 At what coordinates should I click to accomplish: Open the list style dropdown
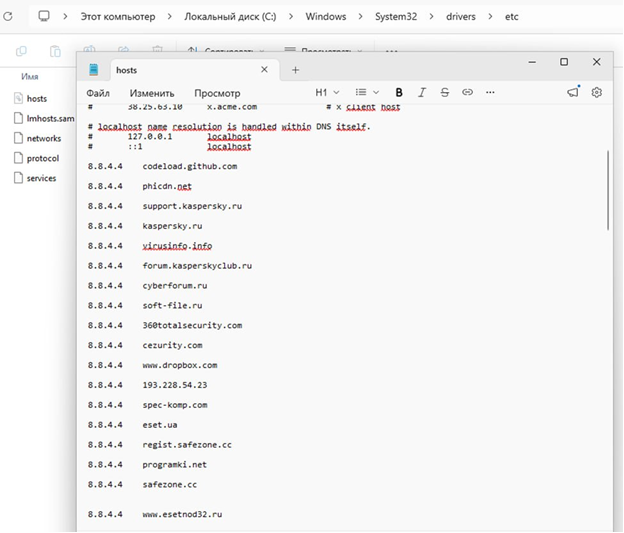(367, 93)
